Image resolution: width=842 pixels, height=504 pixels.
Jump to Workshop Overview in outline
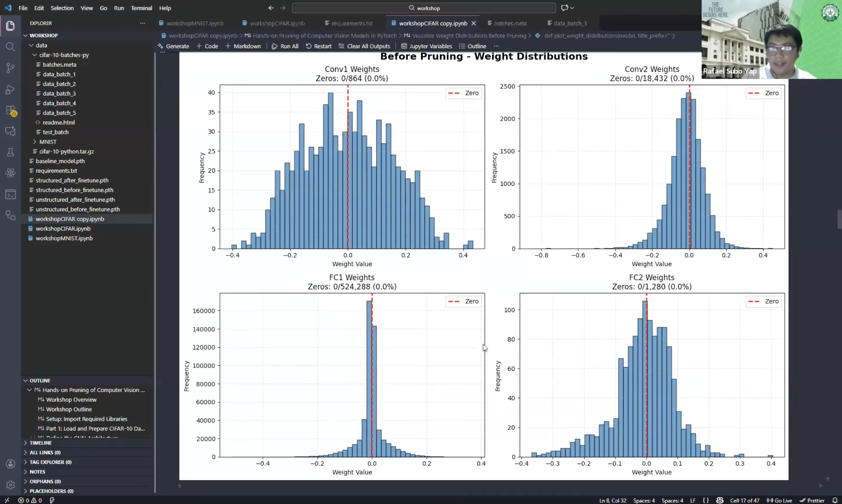click(x=71, y=400)
